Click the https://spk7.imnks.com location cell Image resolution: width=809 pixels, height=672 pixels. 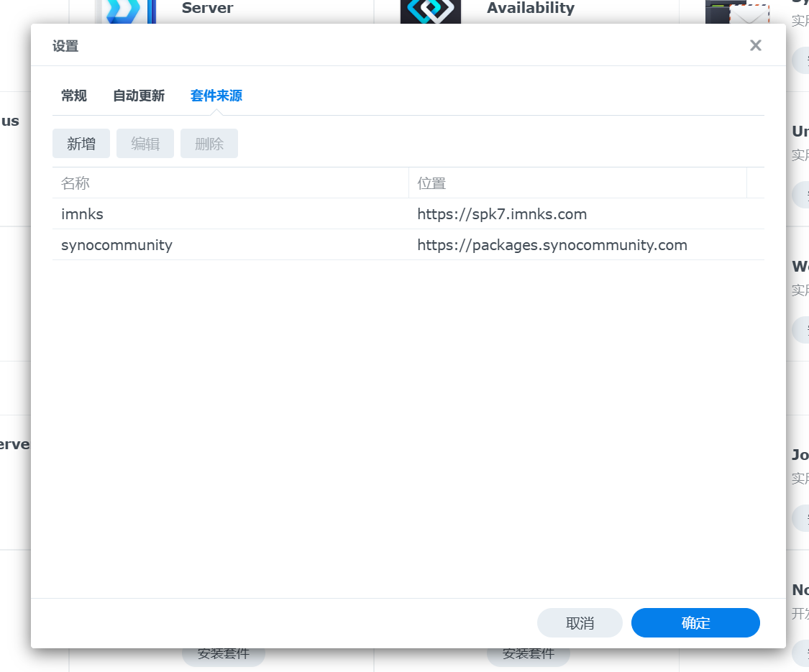pyautogui.click(x=502, y=214)
